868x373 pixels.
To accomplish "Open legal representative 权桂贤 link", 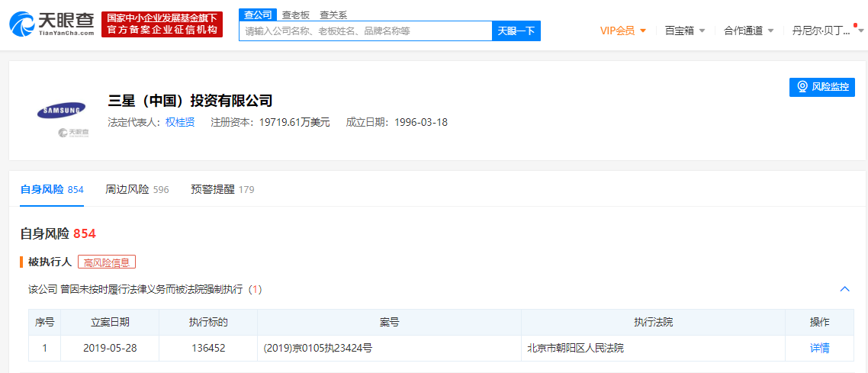I will pos(180,122).
